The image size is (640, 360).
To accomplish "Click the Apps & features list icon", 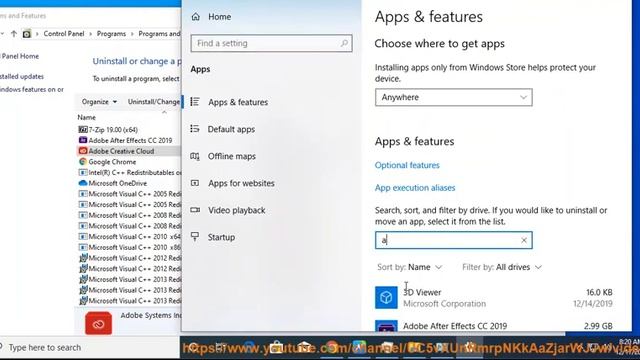I will 195,102.
